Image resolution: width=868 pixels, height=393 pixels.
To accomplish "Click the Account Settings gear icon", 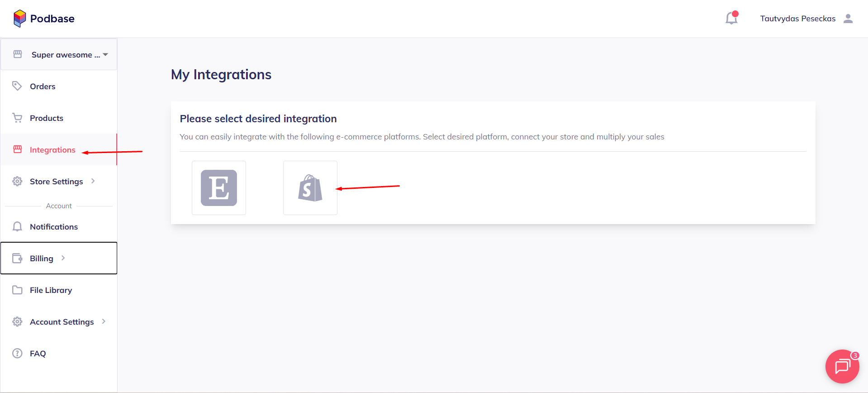I will pyautogui.click(x=17, y=322).
